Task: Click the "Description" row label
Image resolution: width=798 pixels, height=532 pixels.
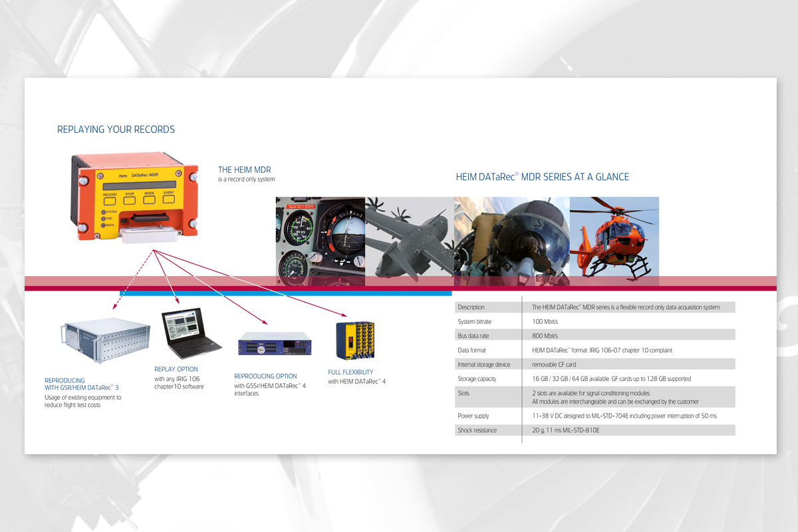Action: pyautogui.click(x=471, y=307)
